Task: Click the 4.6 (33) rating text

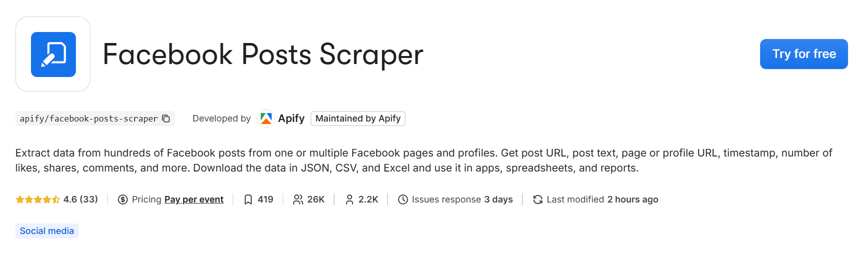Action: pyautogui.click(x=80, y=199)
